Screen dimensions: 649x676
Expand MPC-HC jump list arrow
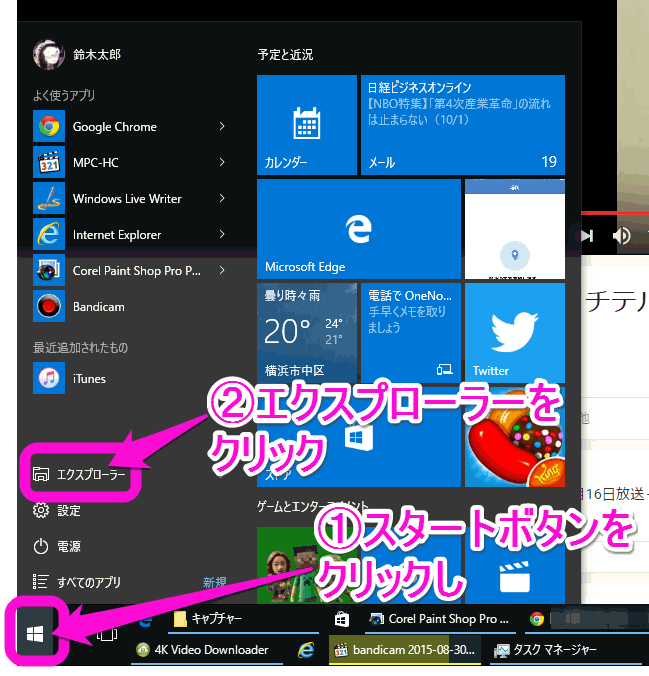[222, 163]
